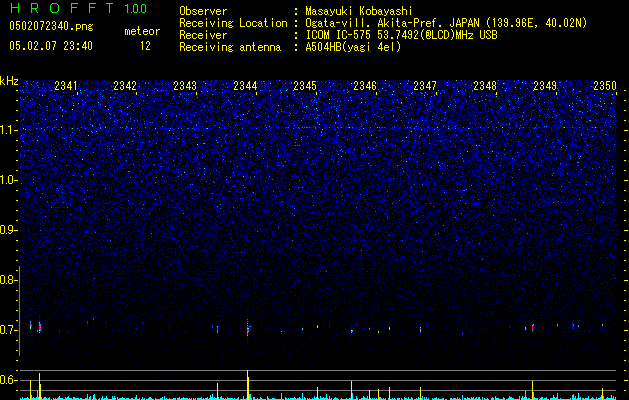The height and width of the screenshot is (400, 629).
Task: Select the A504HB(yagi 4el) antenna text
Action: tap(353, 47)
